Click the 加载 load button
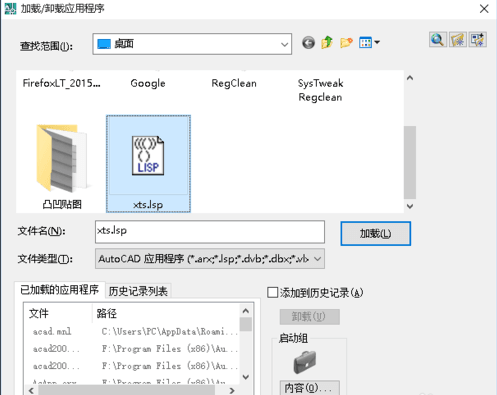Screen dimensions: 497x395 (x=375, y=233)
